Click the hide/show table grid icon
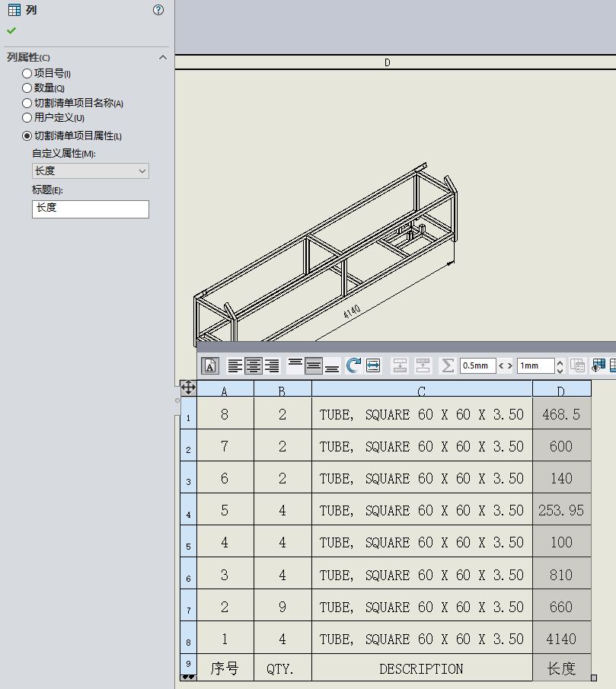Screen dimensions: 616x689 598,365
